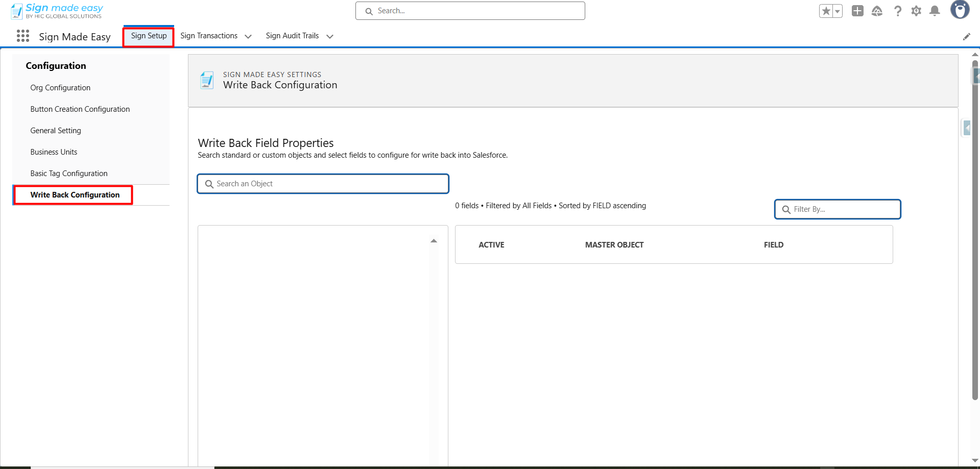Expand the Sign Transactions dropdown chevron
Viewport: 980px width, 469px height.
(x=248, y=36)
